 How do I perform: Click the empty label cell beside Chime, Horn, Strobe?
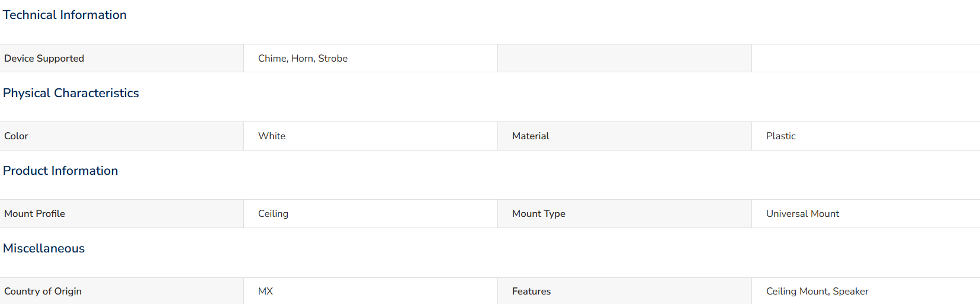pyautogui.click(x=625, y=58)
